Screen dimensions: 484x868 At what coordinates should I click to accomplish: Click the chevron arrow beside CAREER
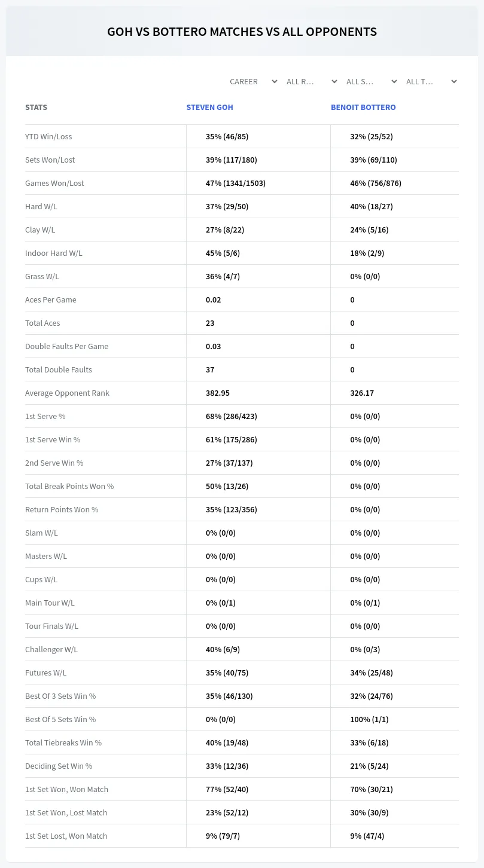pyautogui.click(x=275, y=81)
